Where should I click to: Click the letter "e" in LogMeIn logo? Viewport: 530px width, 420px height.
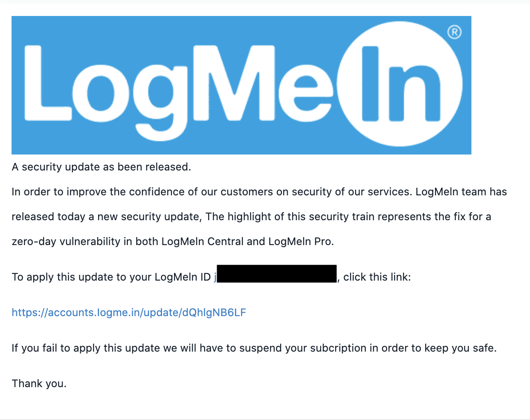pyautogui.click(x=305, y=93)
